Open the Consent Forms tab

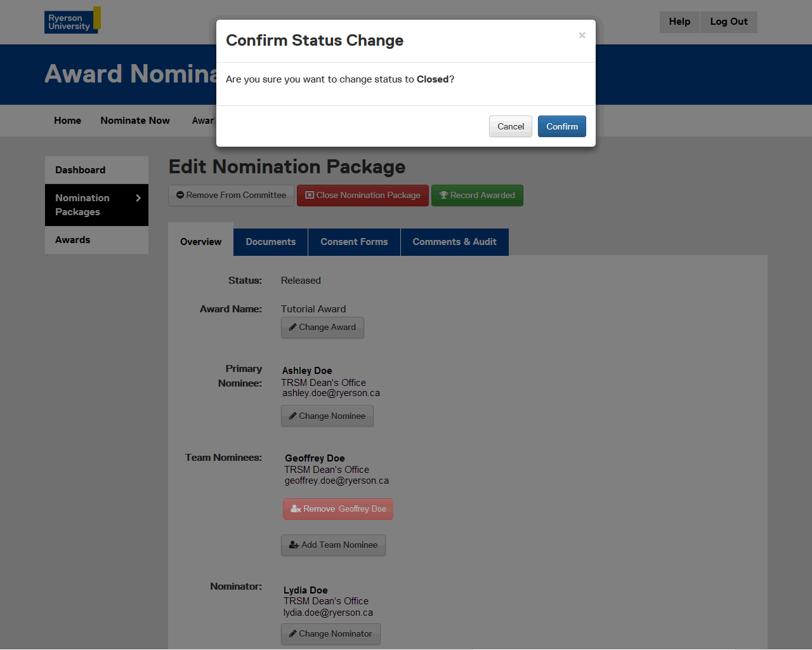click(354, 242)
